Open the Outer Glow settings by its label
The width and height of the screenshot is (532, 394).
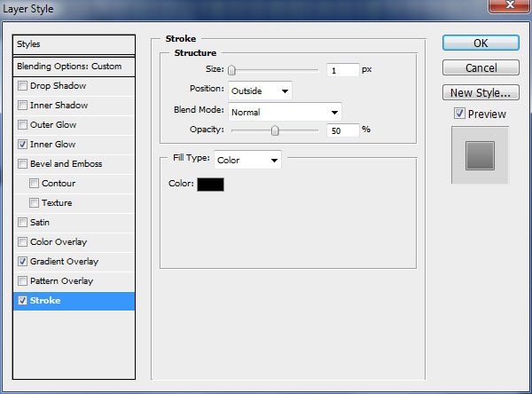[53, 124]
